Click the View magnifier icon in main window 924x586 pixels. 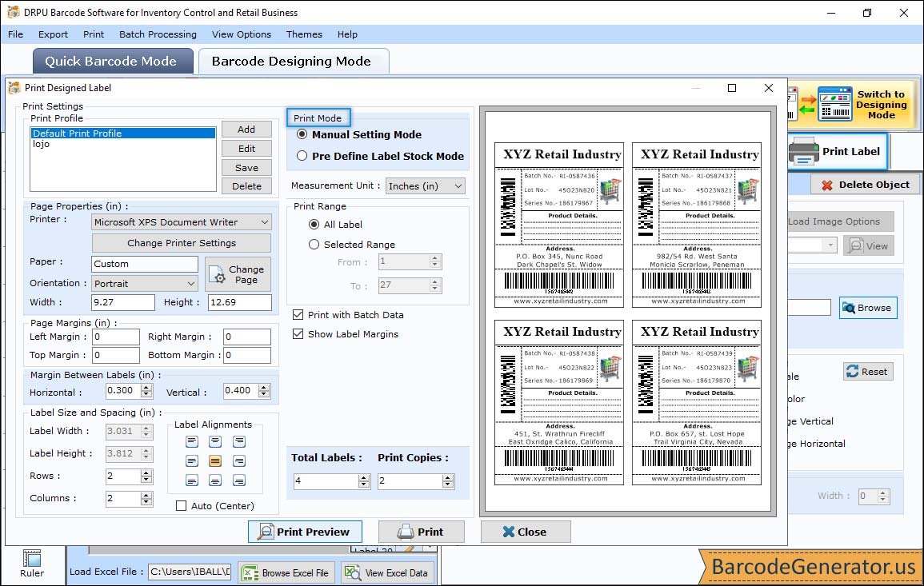coord(855,245)
